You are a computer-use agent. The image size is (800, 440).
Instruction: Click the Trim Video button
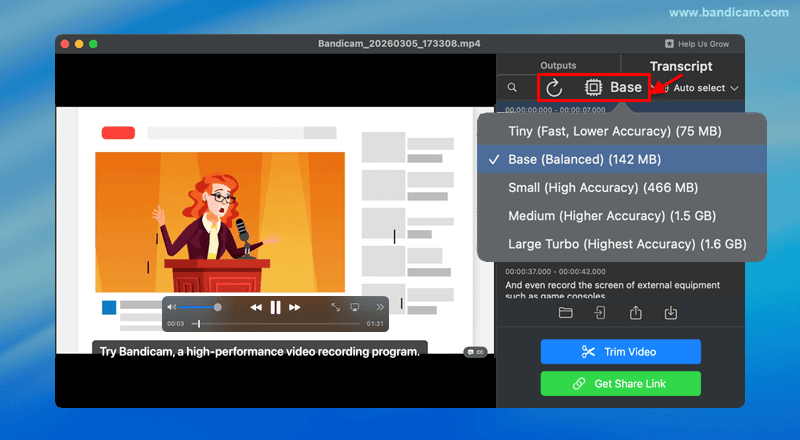(620, 351)
